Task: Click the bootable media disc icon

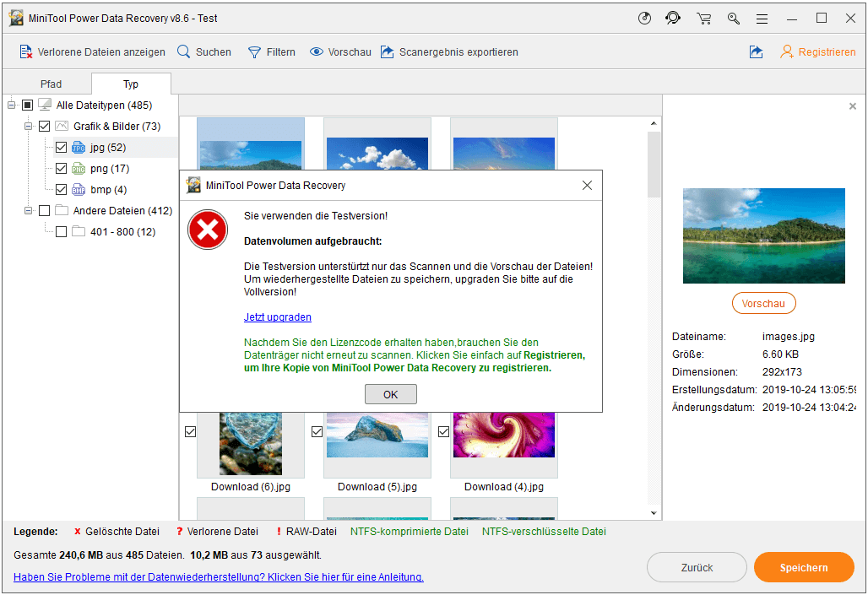Action: [x=644, y=19]
